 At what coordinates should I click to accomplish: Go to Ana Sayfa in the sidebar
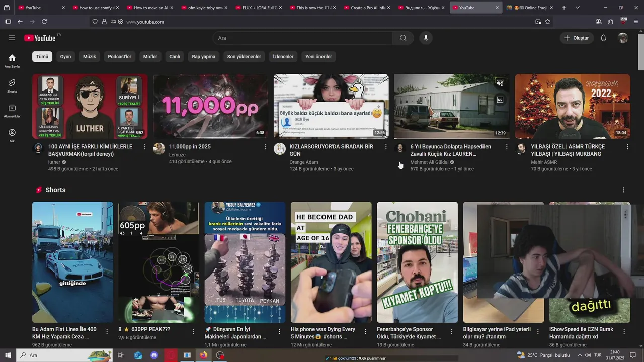tap(12, 61)
